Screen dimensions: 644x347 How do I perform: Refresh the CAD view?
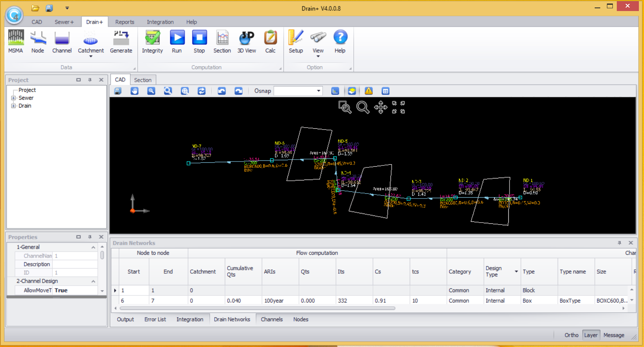pos(202,91)
